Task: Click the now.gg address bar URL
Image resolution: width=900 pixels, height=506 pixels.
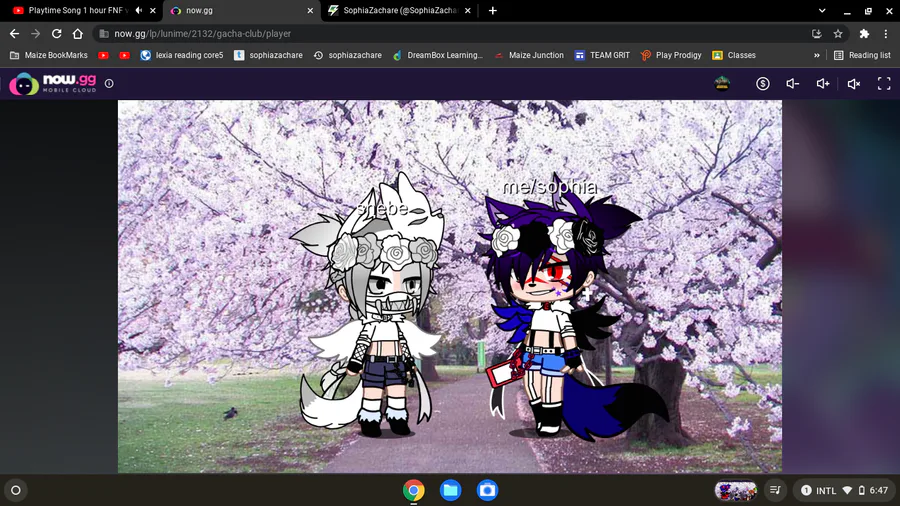Action: [202, 34]
